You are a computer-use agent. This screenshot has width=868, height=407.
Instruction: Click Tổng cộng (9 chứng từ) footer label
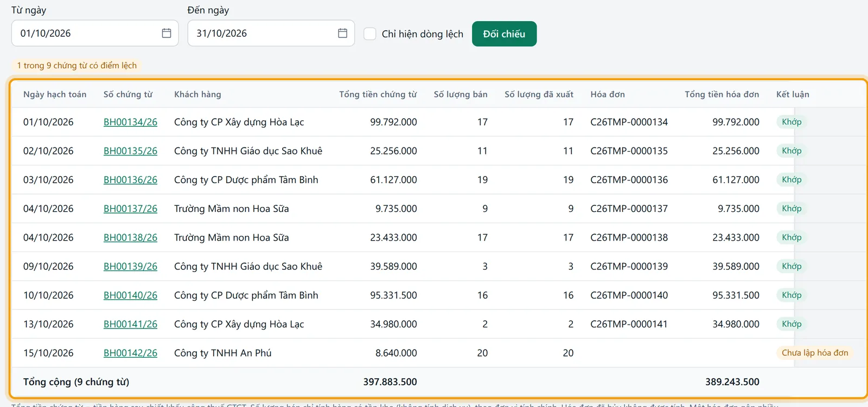(76, 382)
